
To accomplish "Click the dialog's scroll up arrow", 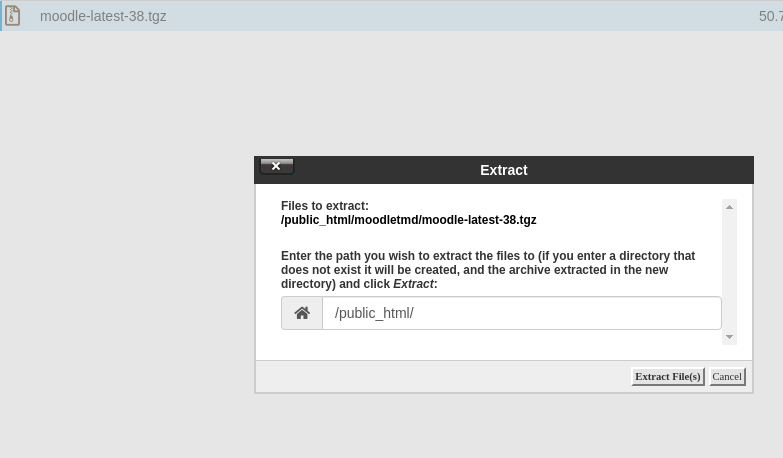I will click(x=729, y=207).
